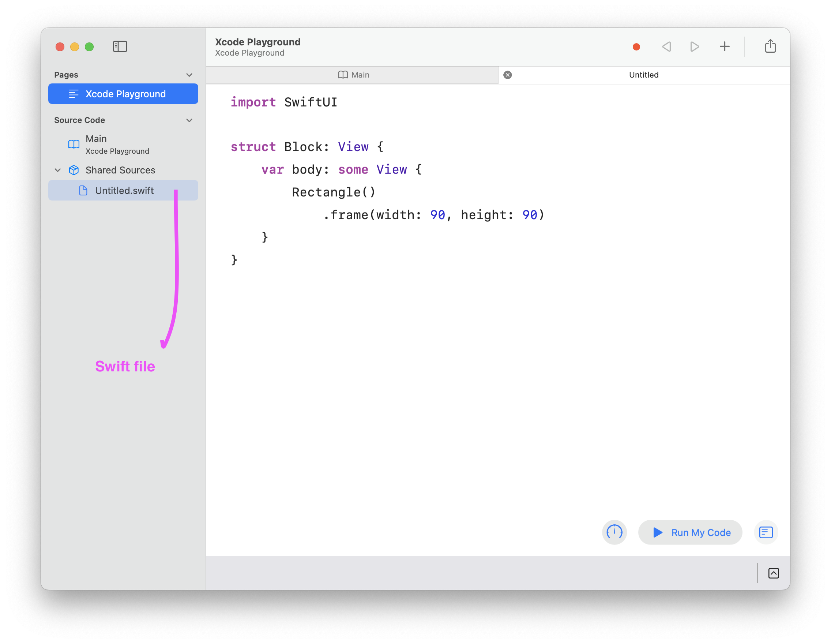Collapse the Pages section chevron

(x=189, y=75)
